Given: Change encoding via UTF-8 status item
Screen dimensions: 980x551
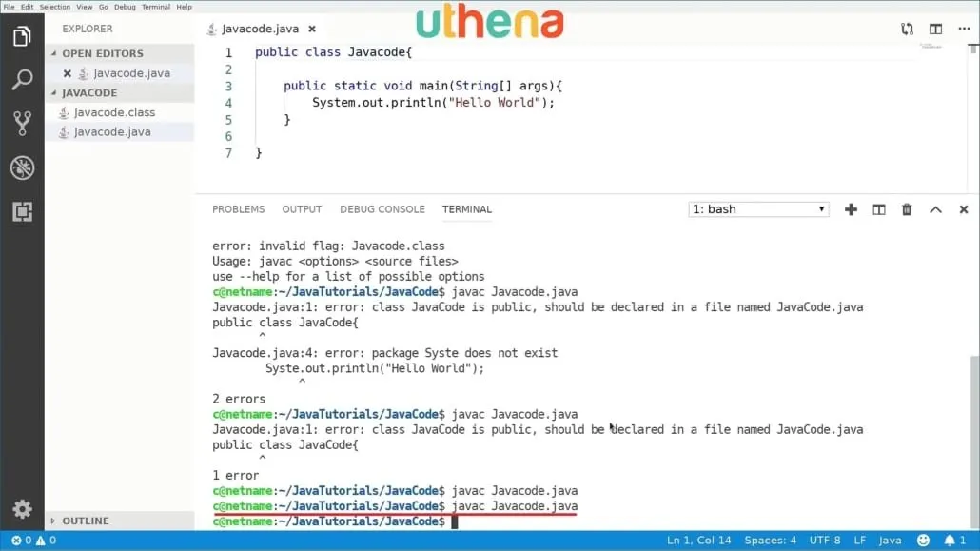Looking at the screenshot, I should (824, 541).
